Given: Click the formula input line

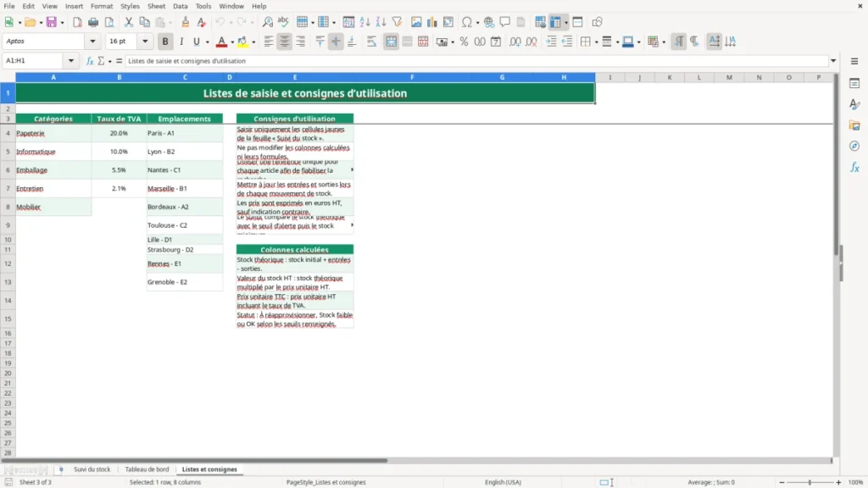Looking at the screenshot, I should 476,61.
